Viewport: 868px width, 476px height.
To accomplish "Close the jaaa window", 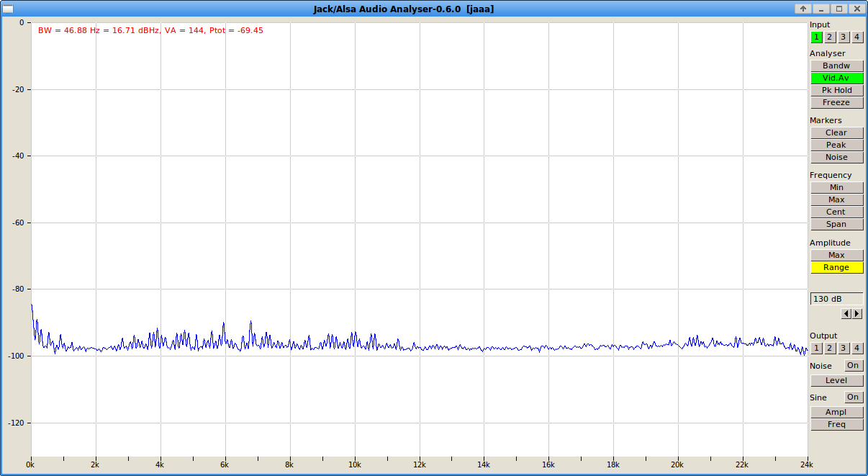I will pyautogui.click(x=856, y=9).
